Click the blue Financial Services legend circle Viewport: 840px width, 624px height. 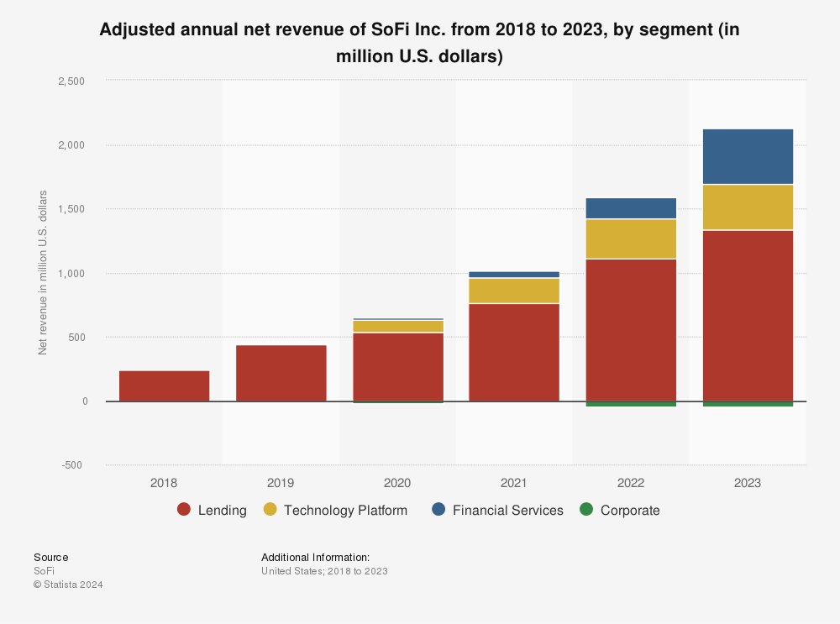coord(438,510)
